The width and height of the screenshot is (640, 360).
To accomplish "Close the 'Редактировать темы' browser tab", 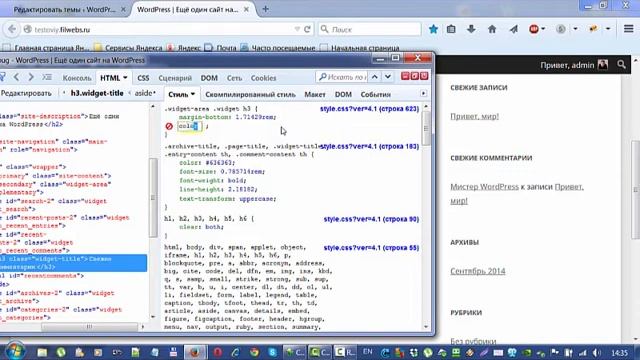I will pyautogui.click(x=123, y=9).
